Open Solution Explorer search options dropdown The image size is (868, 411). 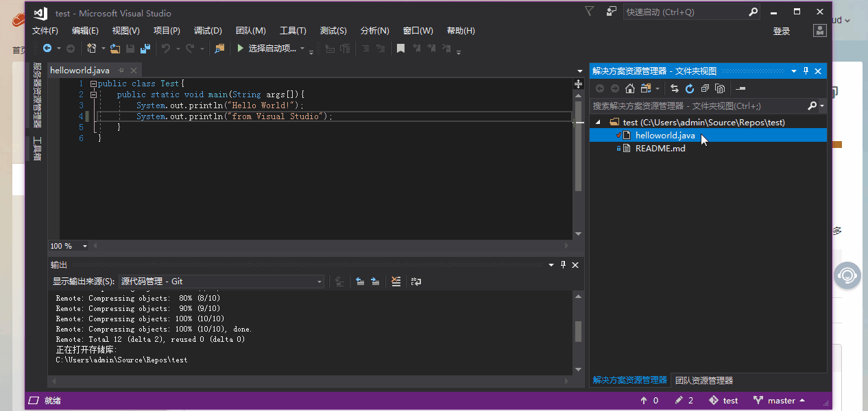pyautogui.click(x=822, y=105)
